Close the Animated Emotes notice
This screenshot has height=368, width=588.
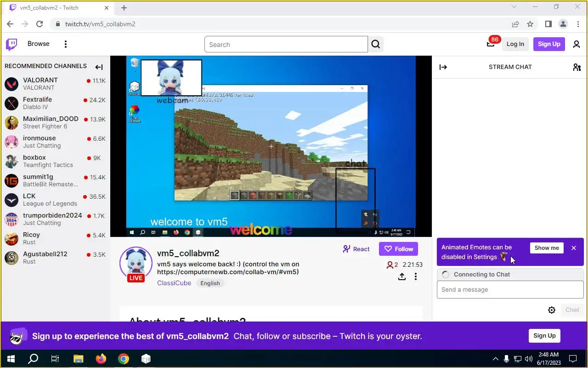point(574,248)
